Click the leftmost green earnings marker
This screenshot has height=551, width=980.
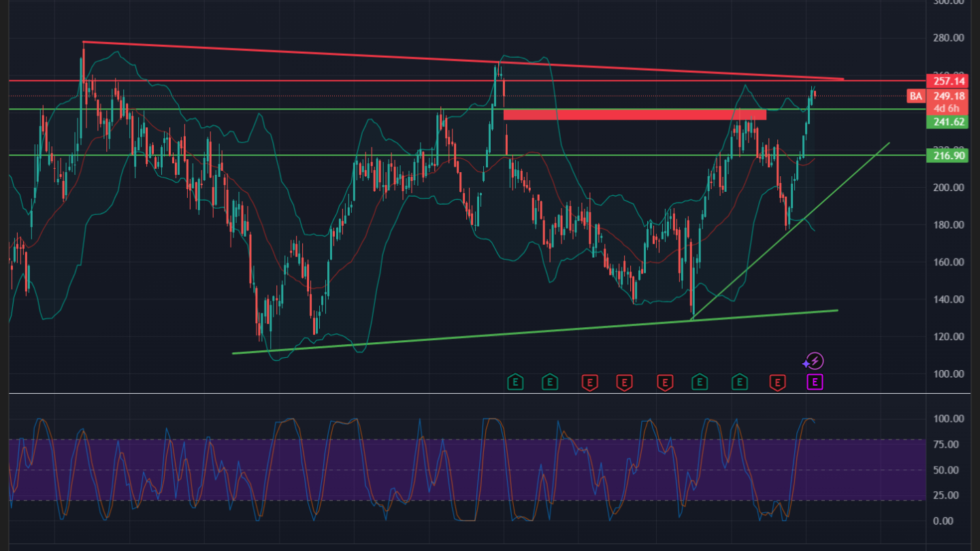(516, 382)
